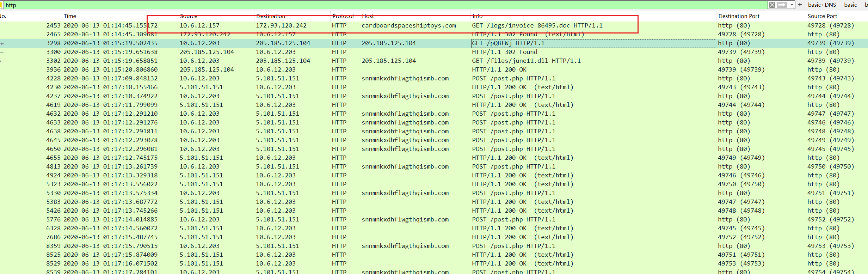This screenshot has height=274, width=868.
Task: Sort packets by Host column header
Action: 368,16
